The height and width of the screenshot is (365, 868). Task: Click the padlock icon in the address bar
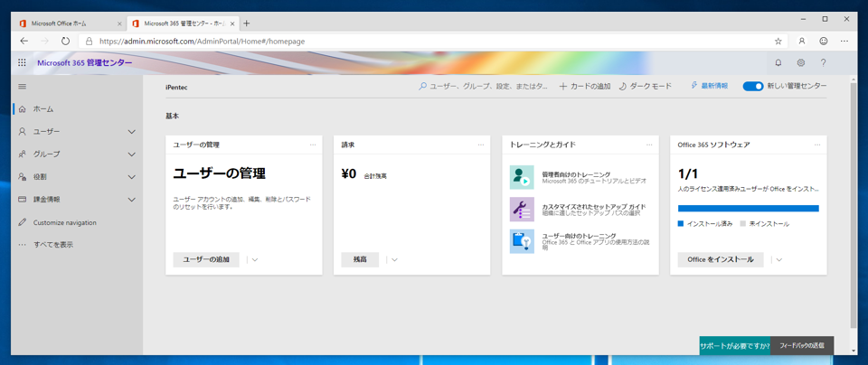tap(90, 41)
